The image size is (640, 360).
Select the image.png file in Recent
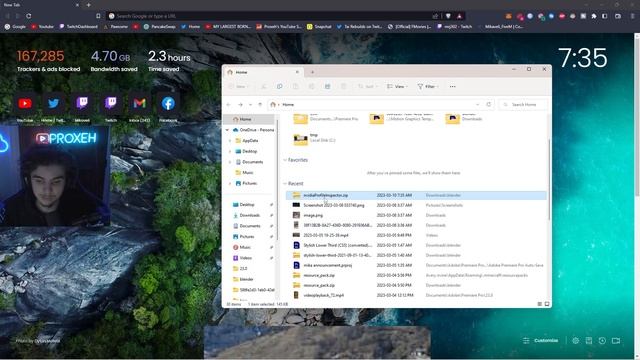coord(416,215)
